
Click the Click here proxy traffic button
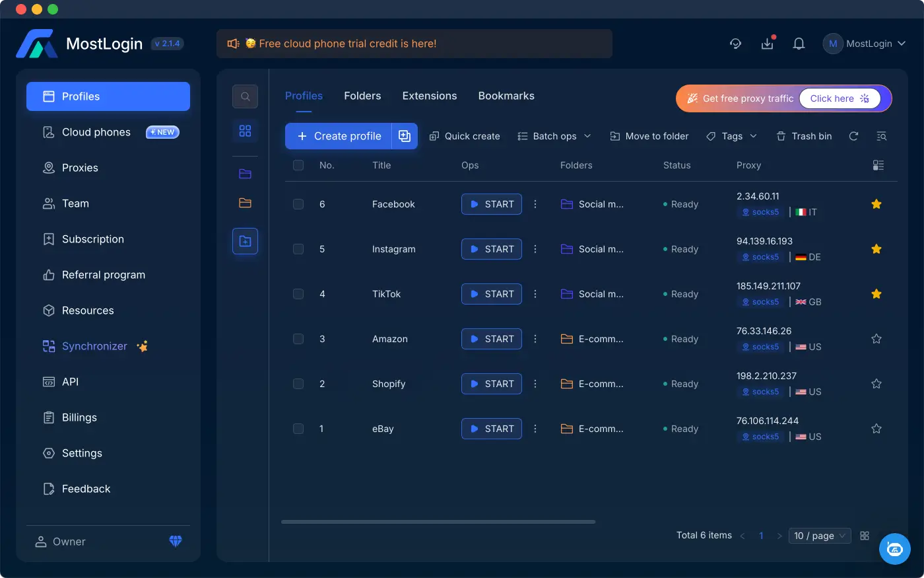pos(840,98)
